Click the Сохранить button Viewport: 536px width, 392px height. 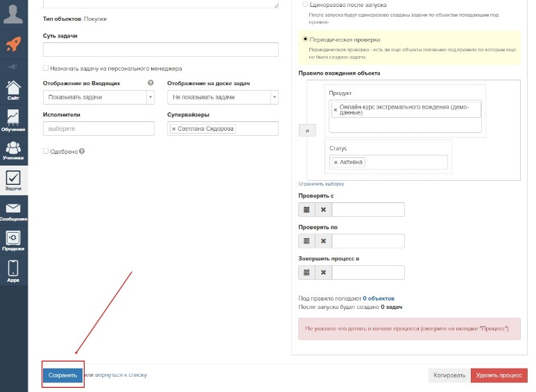tap(62, 375)
